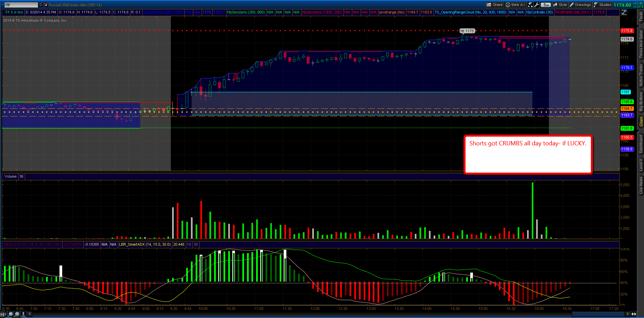
Task: Open the Studies menu
Action: tap(603, 5)
